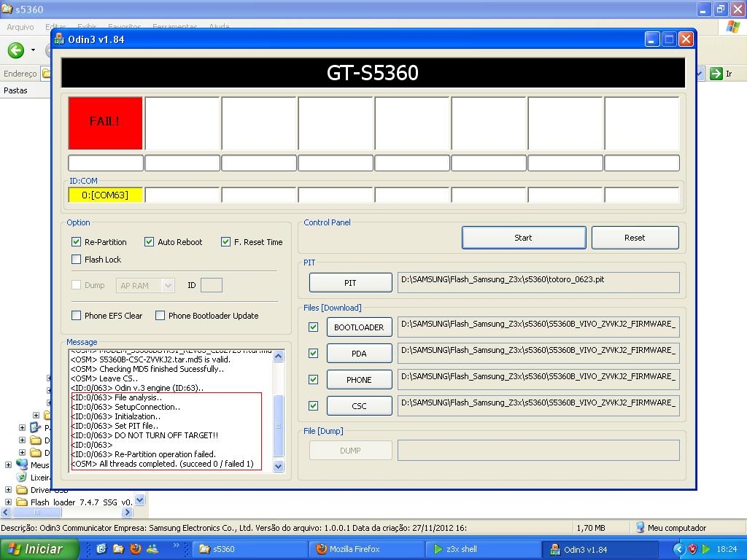This screenshot has height=560, width=747.
Task: Click the Reset button in Odin3
Action: tap(635, 238)
